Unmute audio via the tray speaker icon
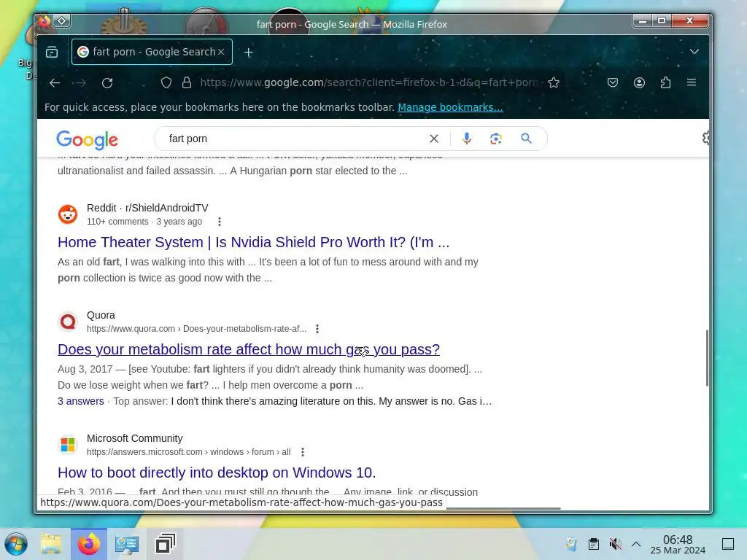747x560 pixels. pos(615,544)
